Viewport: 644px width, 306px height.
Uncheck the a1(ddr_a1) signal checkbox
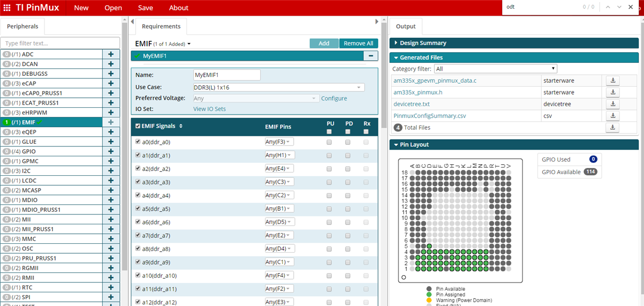point(138,155)
